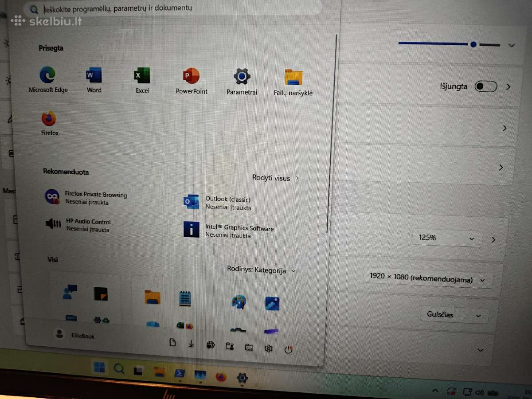Open HP Audio Control recommended item
532x399 pixels.
[x=78, y=225]
